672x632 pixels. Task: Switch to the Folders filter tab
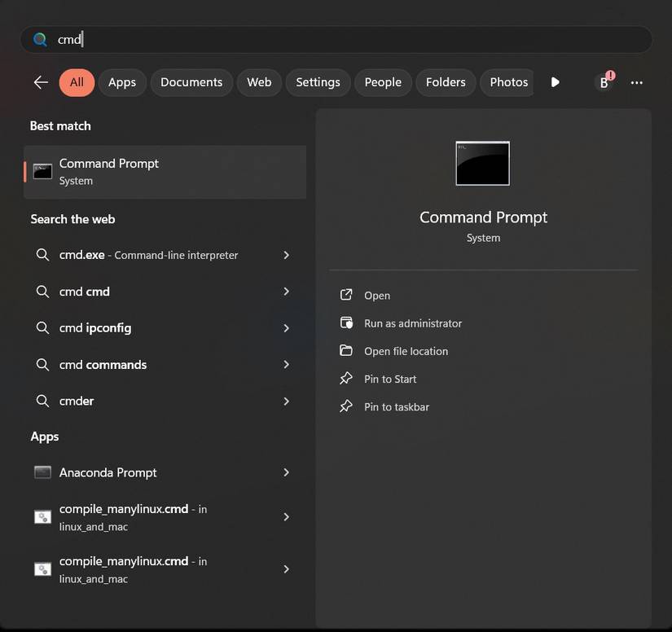446,82
